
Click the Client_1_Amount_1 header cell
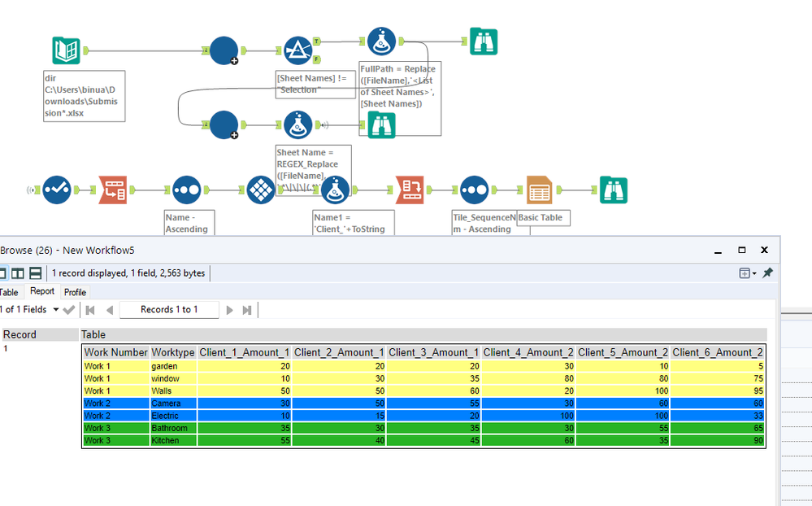[x=245, y=352]
